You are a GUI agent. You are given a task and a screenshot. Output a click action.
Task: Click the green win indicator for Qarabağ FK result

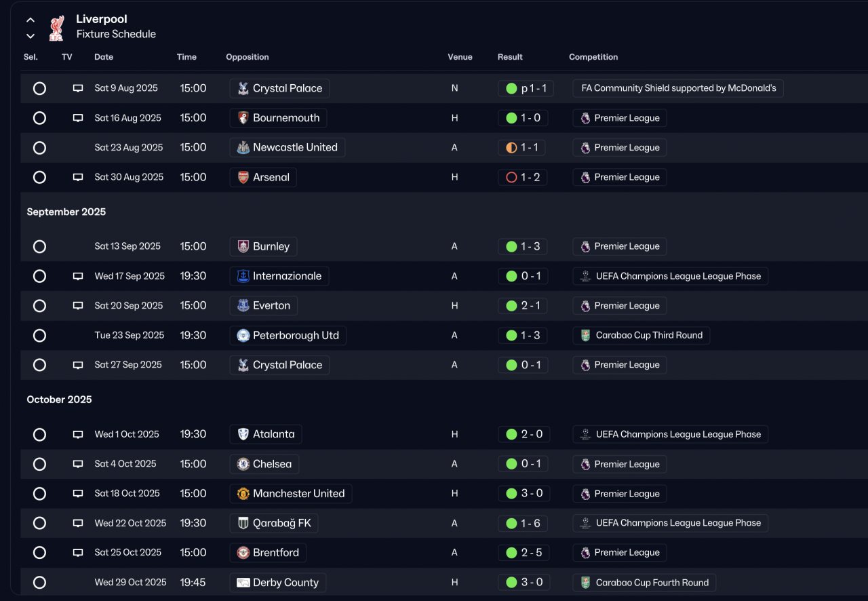[511, 524]
